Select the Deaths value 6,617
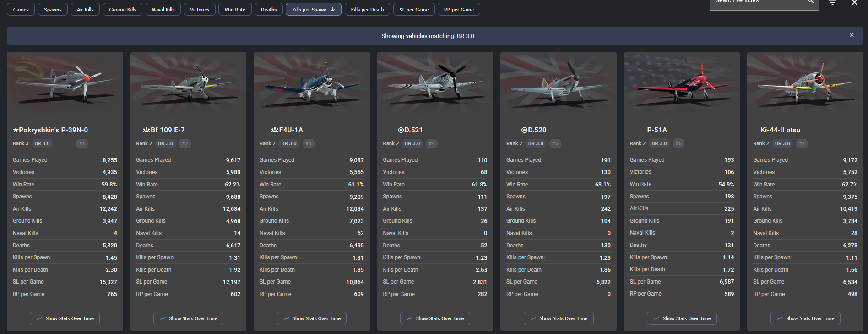This screenshot has height=334, width=868. point(233,246)
